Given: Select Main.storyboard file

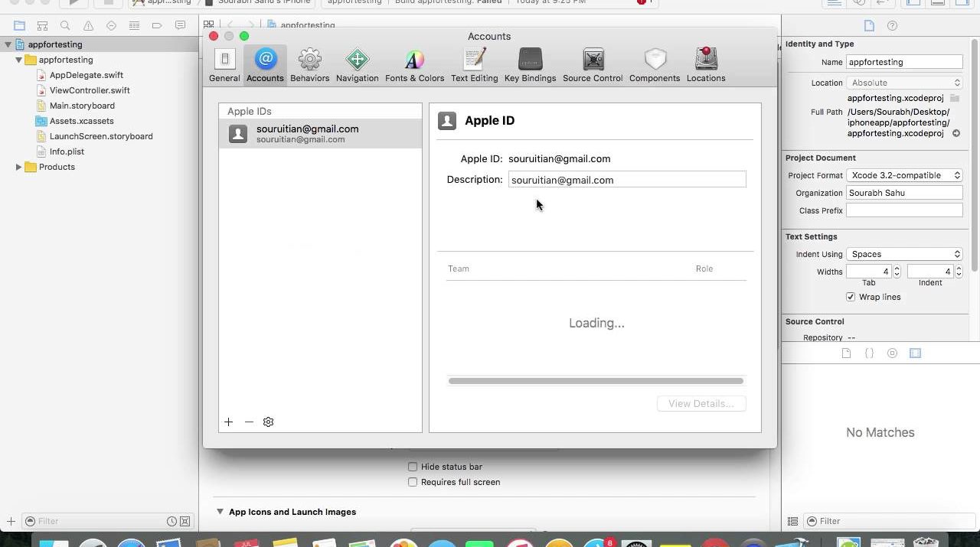Looking at the screenshot, I should click(82, 106).
